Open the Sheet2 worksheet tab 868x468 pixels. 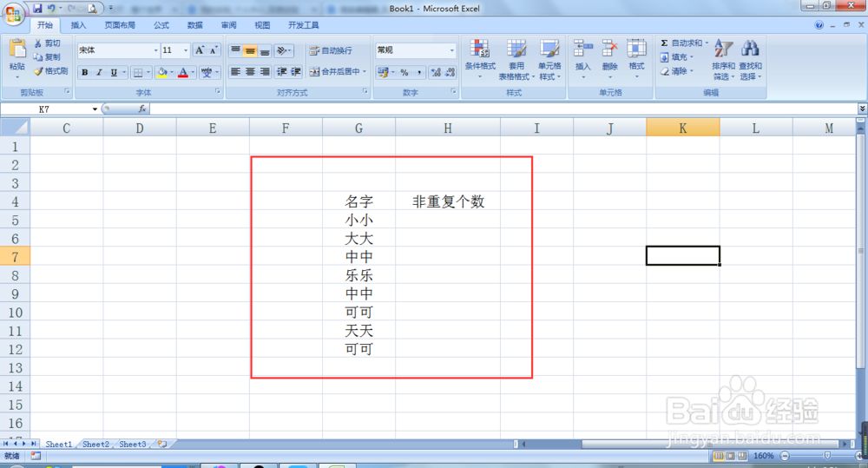coord(95,445)
